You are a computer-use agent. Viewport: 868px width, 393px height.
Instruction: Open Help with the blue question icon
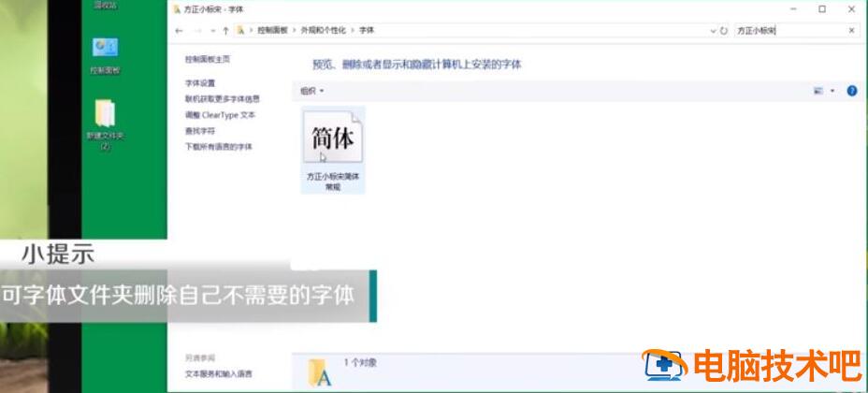852,91
